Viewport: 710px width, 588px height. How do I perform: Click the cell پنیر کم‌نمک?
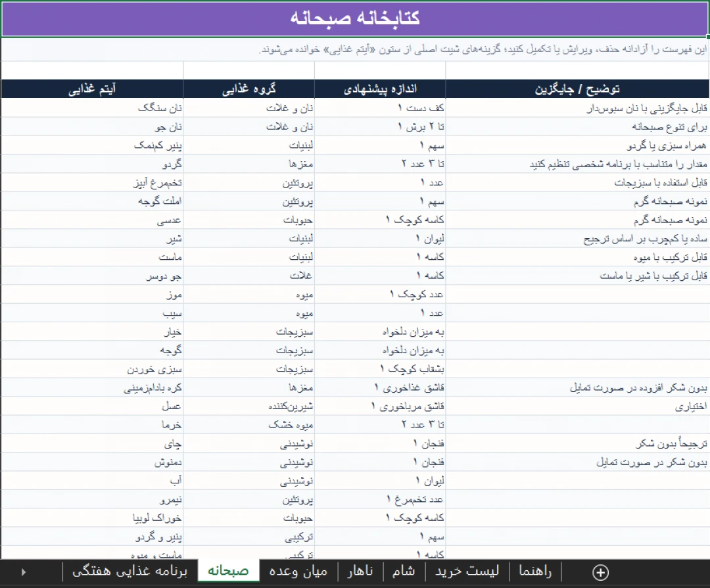coord(93,145)
